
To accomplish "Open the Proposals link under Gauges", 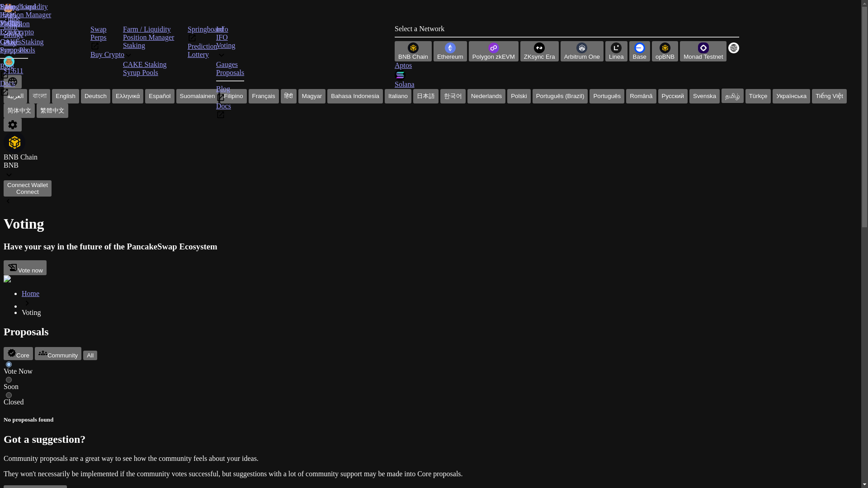I will coord(230,73).
